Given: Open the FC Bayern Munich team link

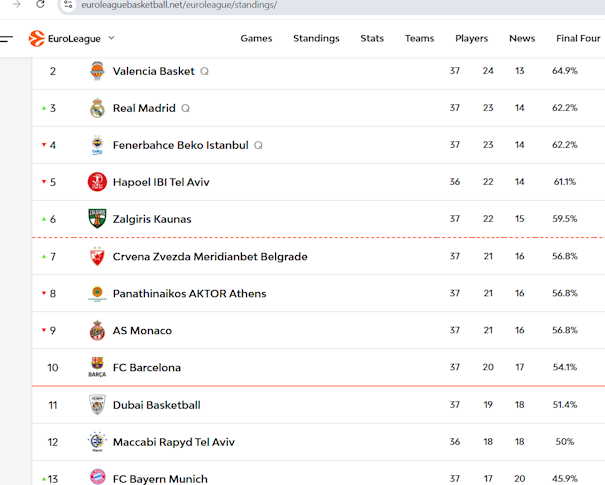Looking at the screenshot, I should coord(160,478).
